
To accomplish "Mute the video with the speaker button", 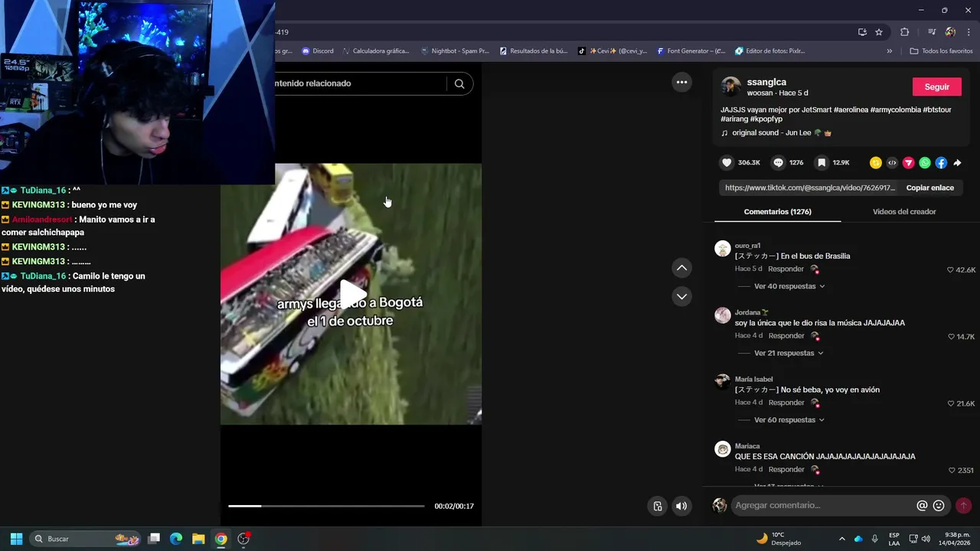I will pyautogui.click(x=681, y=506).
